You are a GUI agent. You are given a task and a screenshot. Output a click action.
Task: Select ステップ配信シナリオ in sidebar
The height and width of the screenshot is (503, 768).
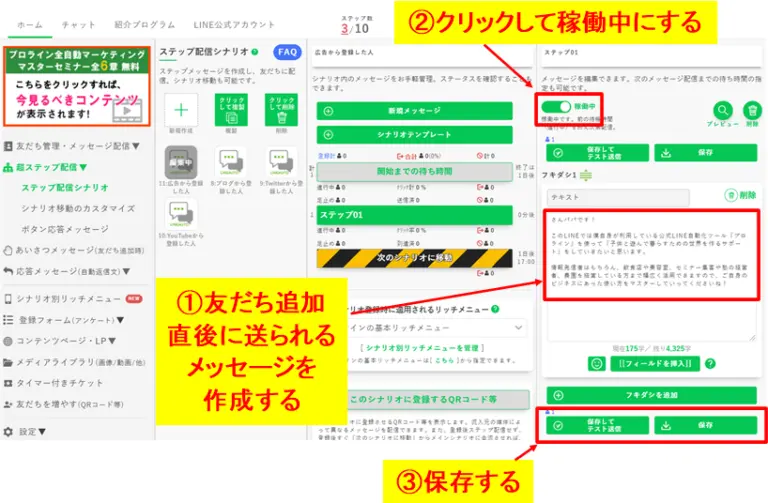click(x=65, y=188)
